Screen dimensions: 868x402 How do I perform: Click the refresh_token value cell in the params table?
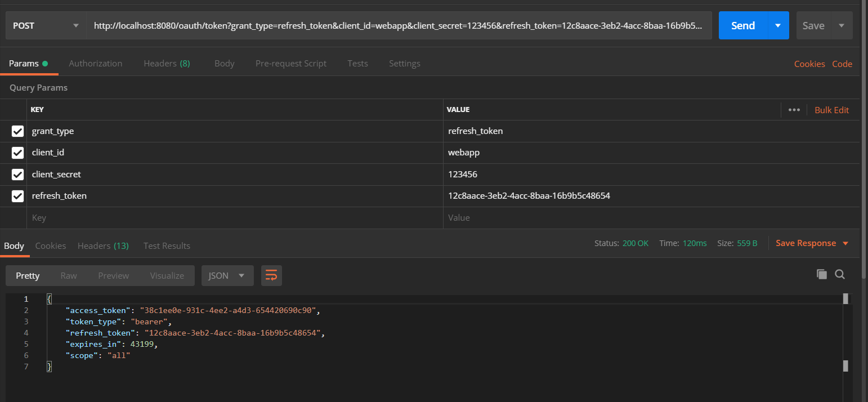[x=651, y=196]
